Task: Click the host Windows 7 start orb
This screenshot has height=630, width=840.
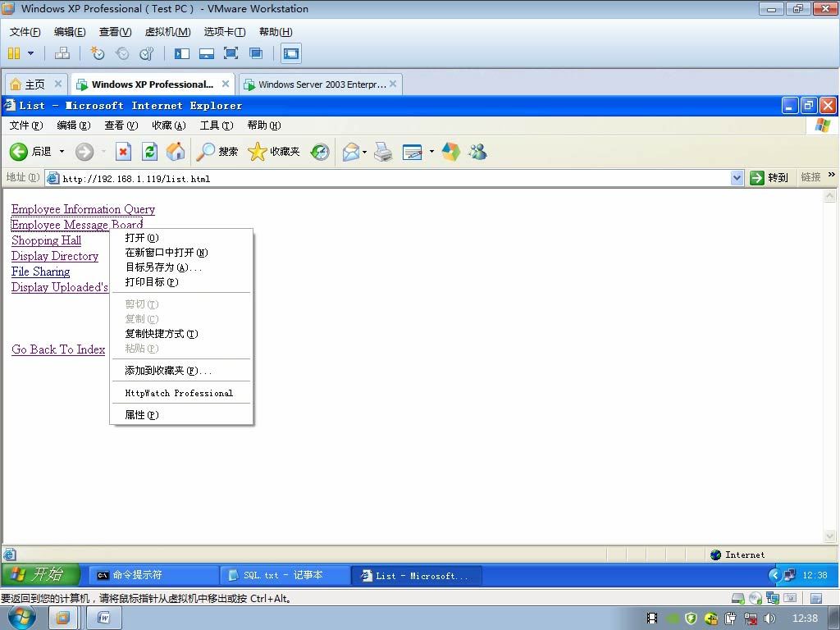Action: tap(21, 618)
